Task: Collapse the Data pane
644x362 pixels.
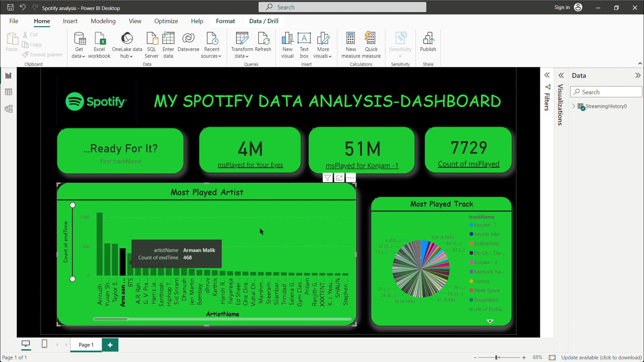Action: pyautogui.click(x=638, y=75)
